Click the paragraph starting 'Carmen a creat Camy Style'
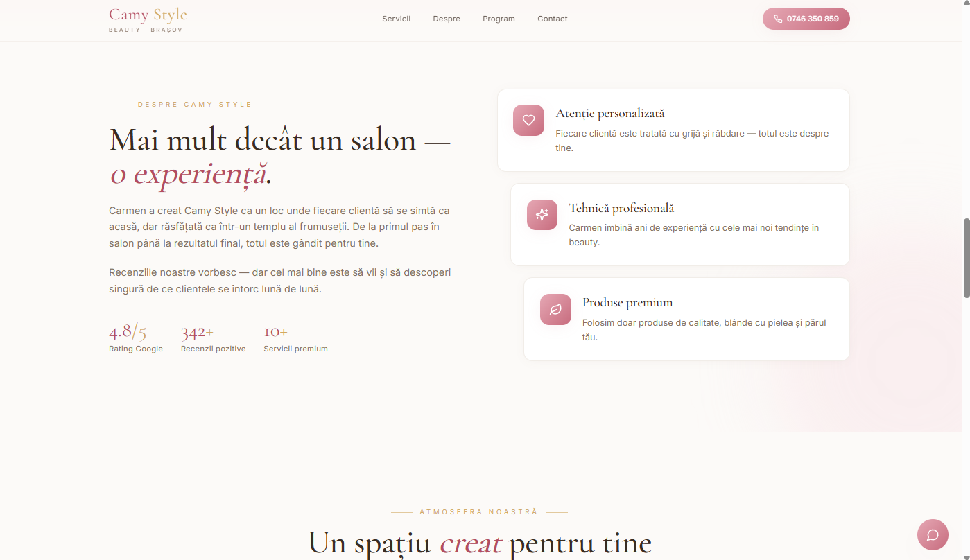The image size is (970, 560). click(279, 227)
